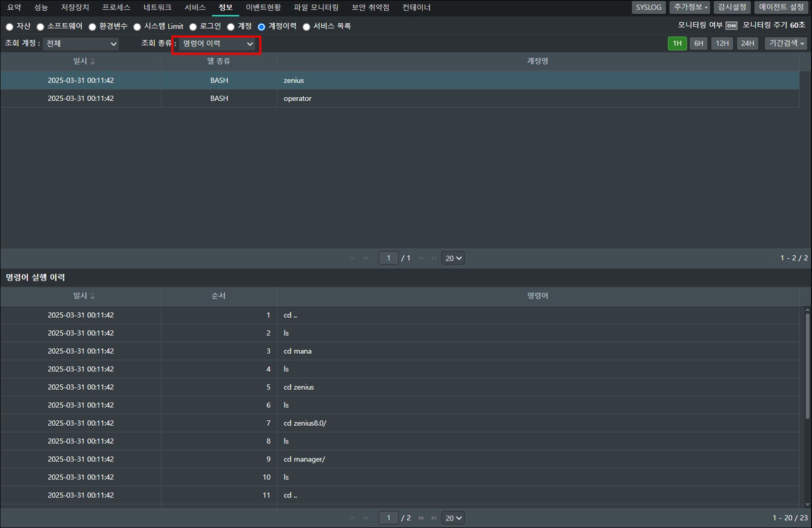Open the 조회 계정 dropdown set to 전체
The height and width of the screenshot is (528, 812).
[81, 44]
